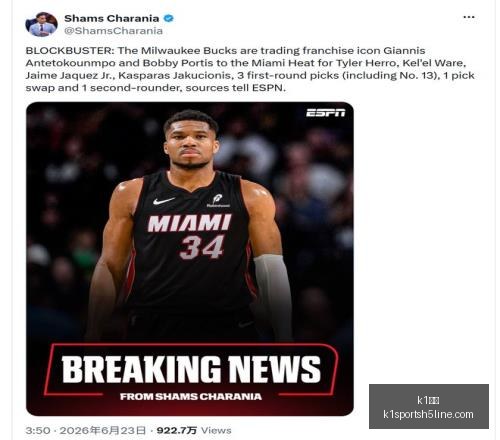View the 922.7万 Views count
Screen dimensions: 500x440
click(x=194, y=430)
